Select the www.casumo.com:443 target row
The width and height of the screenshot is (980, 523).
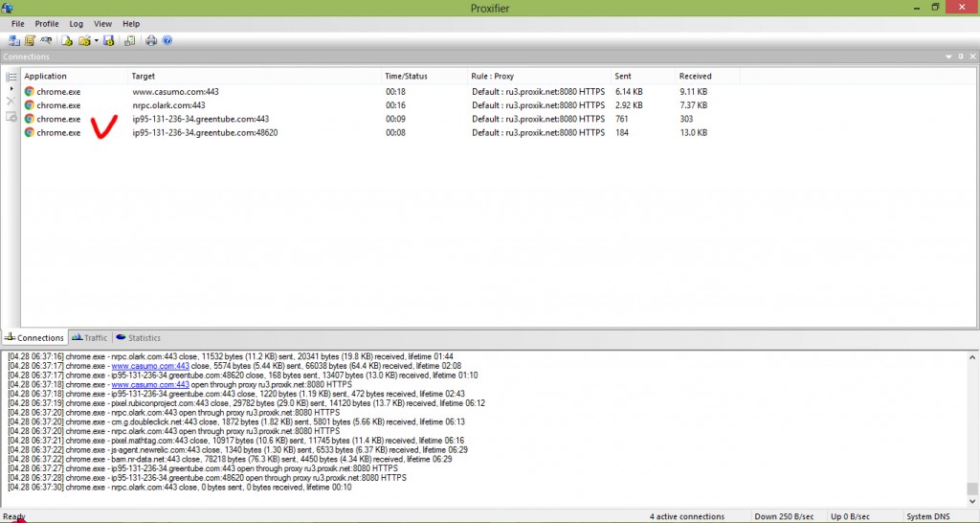tap(176, 91)
